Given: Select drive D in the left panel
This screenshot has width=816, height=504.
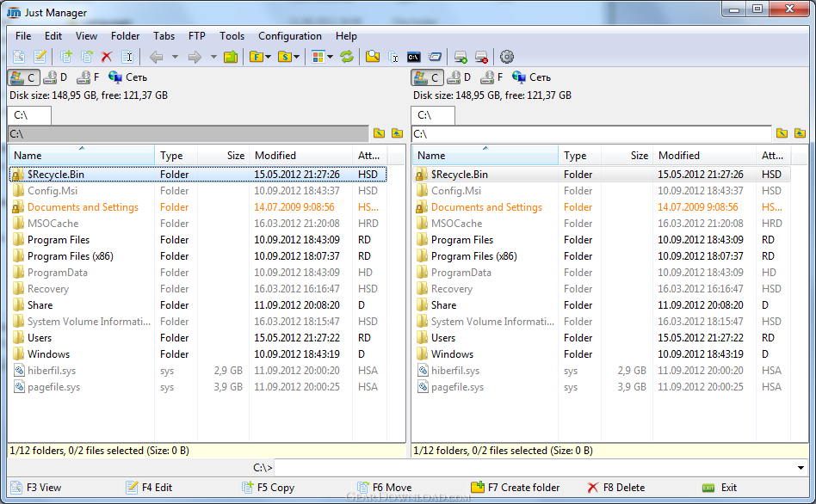Looking at the screenshot, I should [56, 77].
